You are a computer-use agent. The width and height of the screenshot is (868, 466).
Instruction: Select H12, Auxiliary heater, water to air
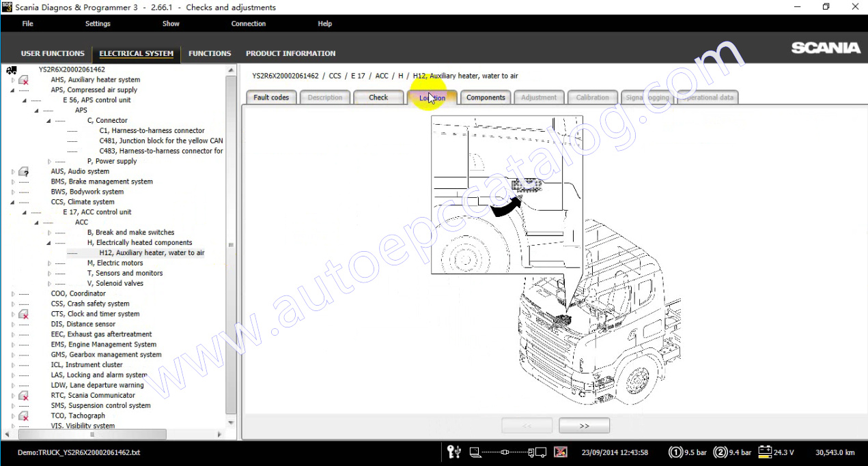coord(152,253)
